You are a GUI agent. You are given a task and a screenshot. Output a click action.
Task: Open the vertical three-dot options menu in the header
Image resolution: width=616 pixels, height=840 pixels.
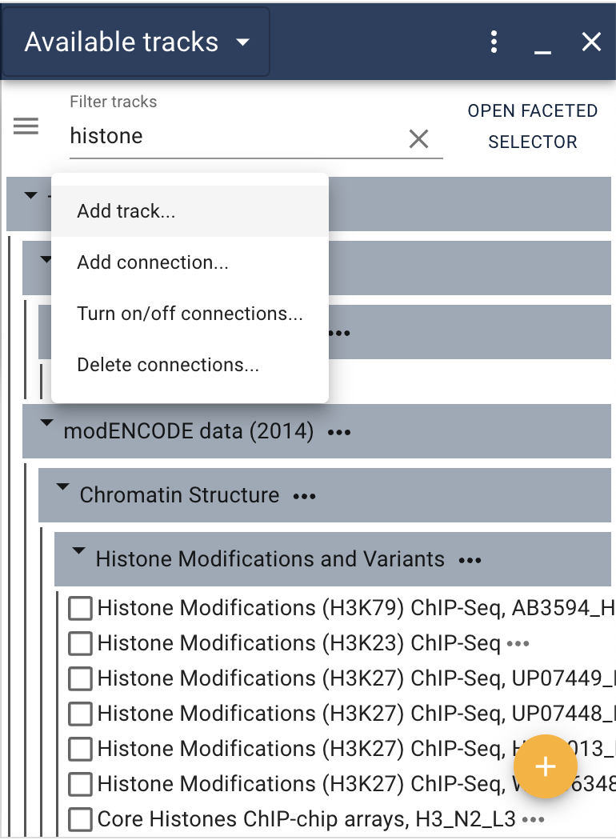tap(494, 42)
